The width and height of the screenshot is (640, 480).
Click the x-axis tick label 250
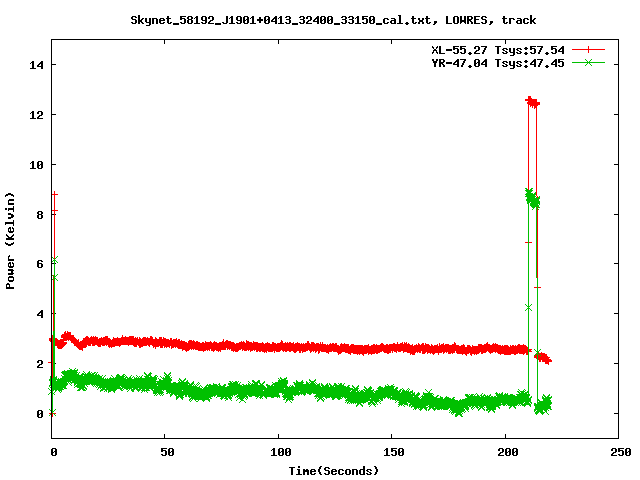621,452
